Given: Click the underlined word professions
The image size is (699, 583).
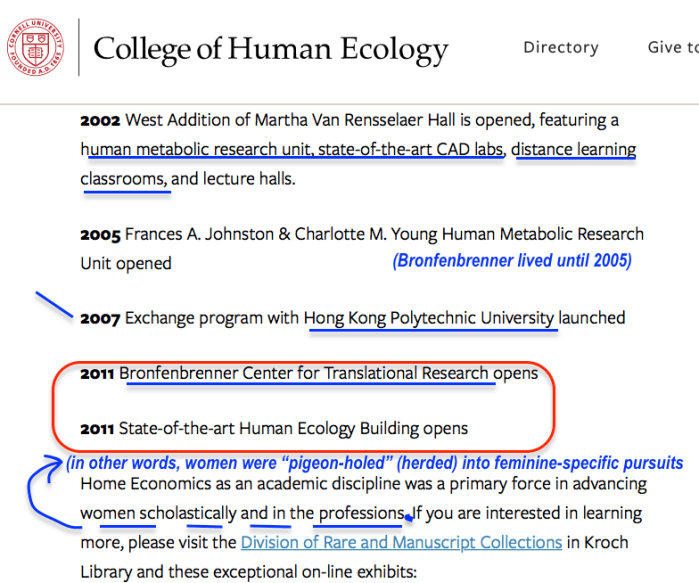Looking at the screenshot, I should click(x=360, y=514).
